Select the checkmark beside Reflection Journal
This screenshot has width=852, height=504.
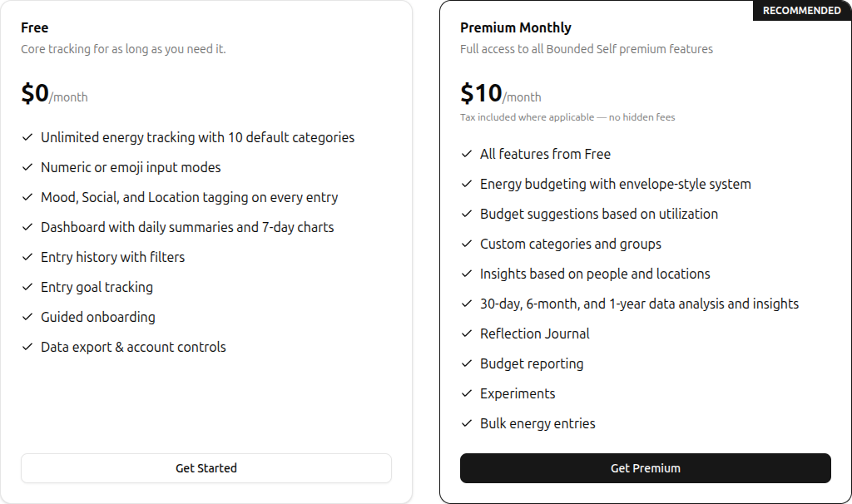(x=466, y=334)
